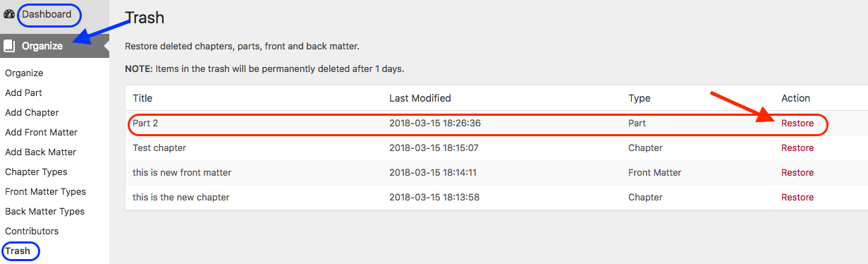Choose Add Front Matter
The height and width of the screenshot is (264, 868).
41,133
